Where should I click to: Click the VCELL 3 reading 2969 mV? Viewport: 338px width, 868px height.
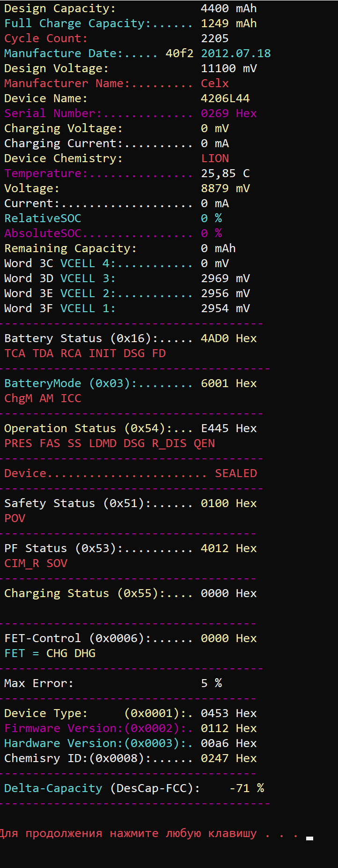point(225,278)
